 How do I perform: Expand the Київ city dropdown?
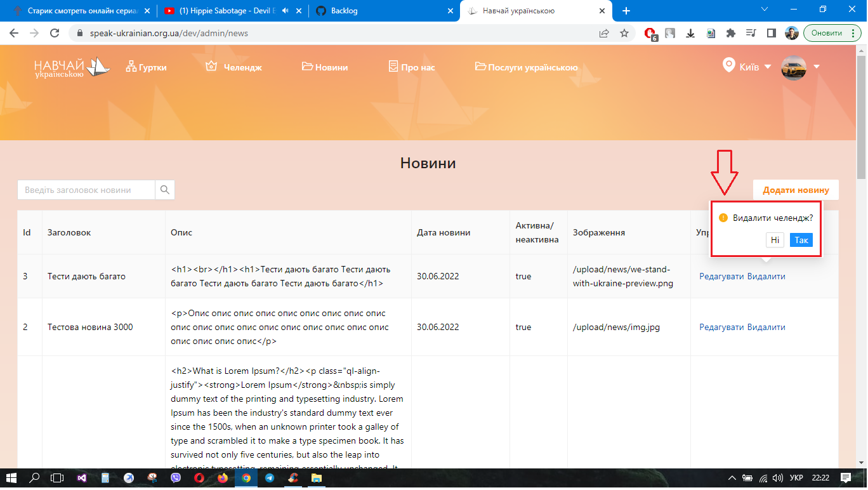coord(768,65)
